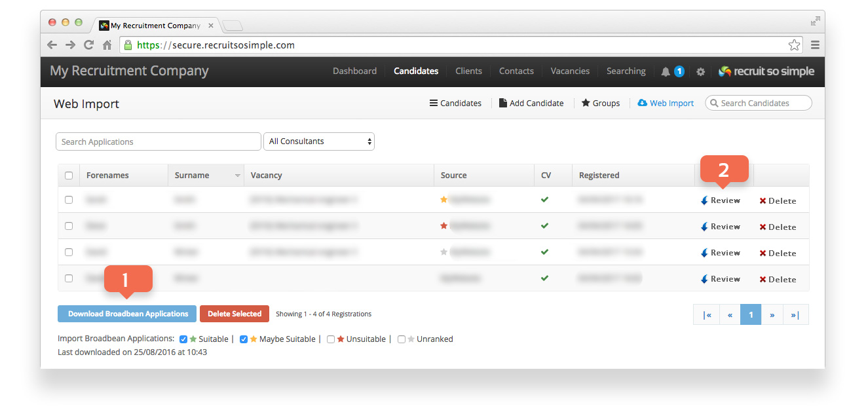Click the browser address bar URL
The height and width of the screenshot is (412, 868).
[216, 45]
